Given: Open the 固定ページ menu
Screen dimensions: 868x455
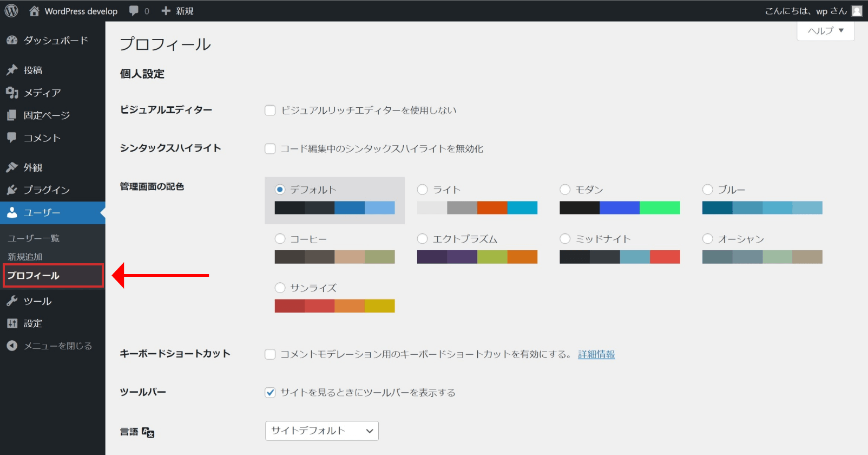Looking at the screenshot, I should coord(52,115).
